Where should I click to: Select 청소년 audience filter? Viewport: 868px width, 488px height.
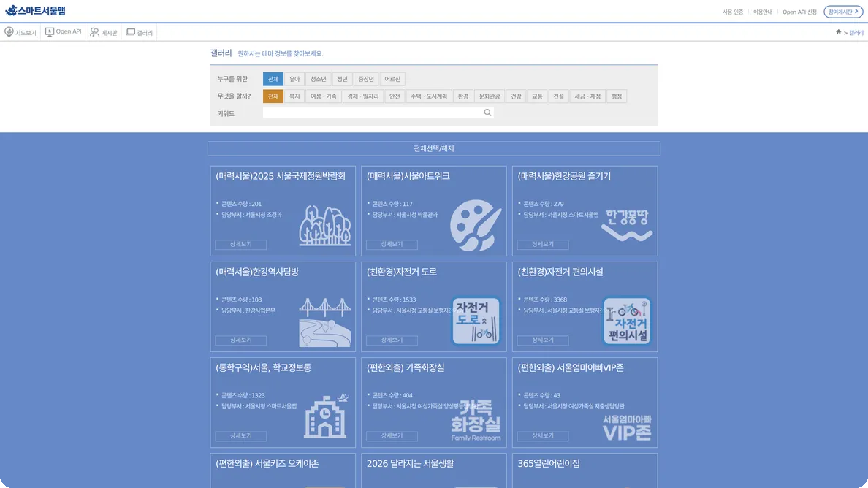point(318,79)
